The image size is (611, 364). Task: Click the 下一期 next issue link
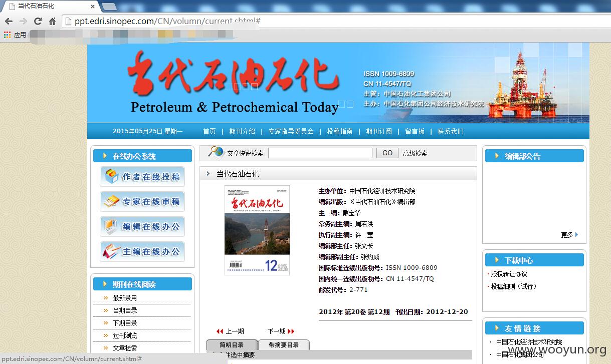tap(276, 331)
